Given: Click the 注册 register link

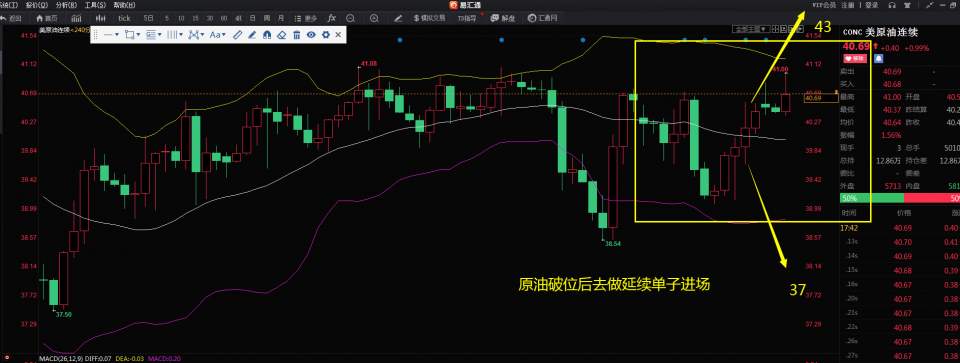Looking at the screenshot, I should 847,5.
